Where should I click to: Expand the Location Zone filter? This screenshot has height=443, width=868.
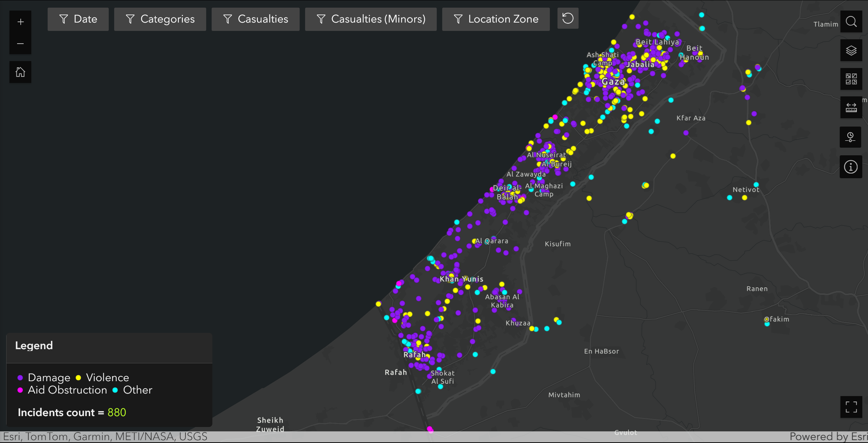tap(496, 19)
